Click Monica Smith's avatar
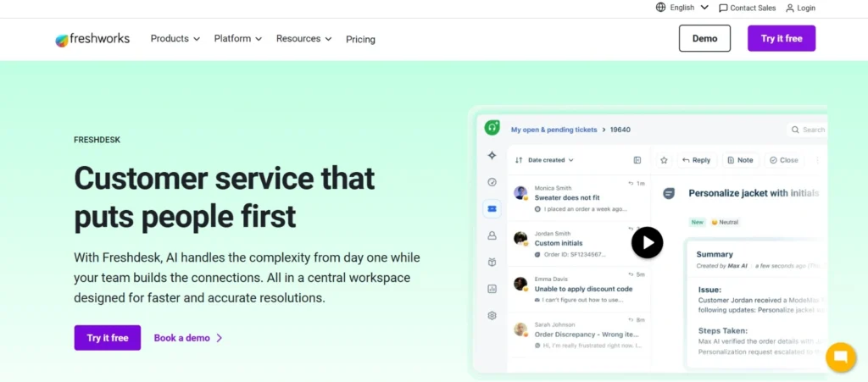Image resolution: width=868 pixels, height=382 pixels. pyautogui.click(x=520, y=193)
